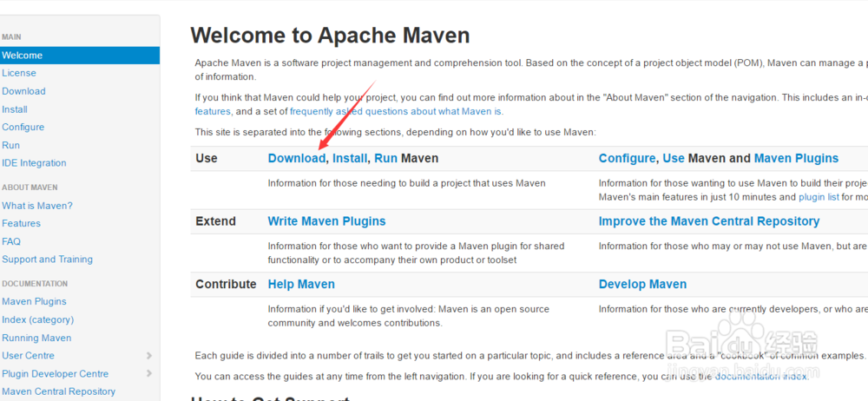Screen dimensions: 868x401
Task: Click the Welcome to Apache Maven heading
Action: pos(330,36)
